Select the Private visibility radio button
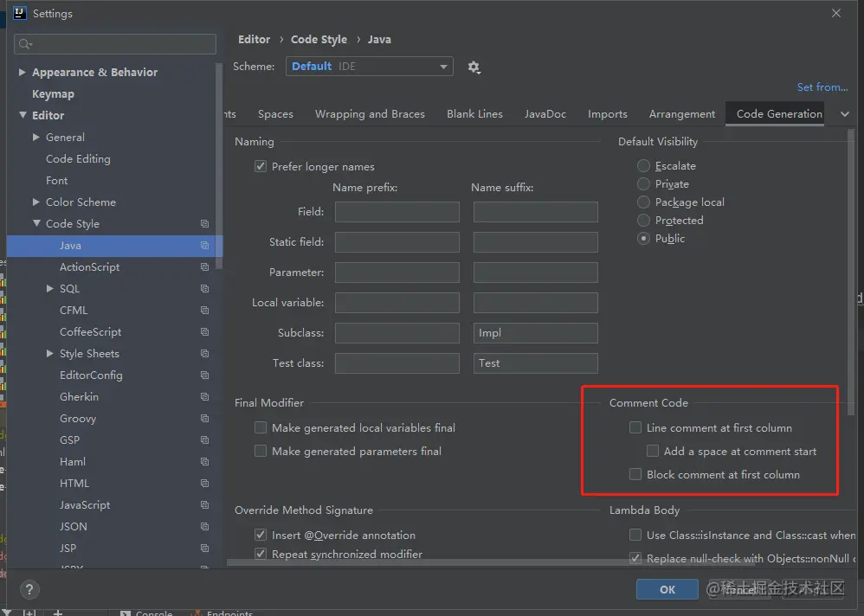864x616 pixels. pyautogui.click(x=643, y=184)
